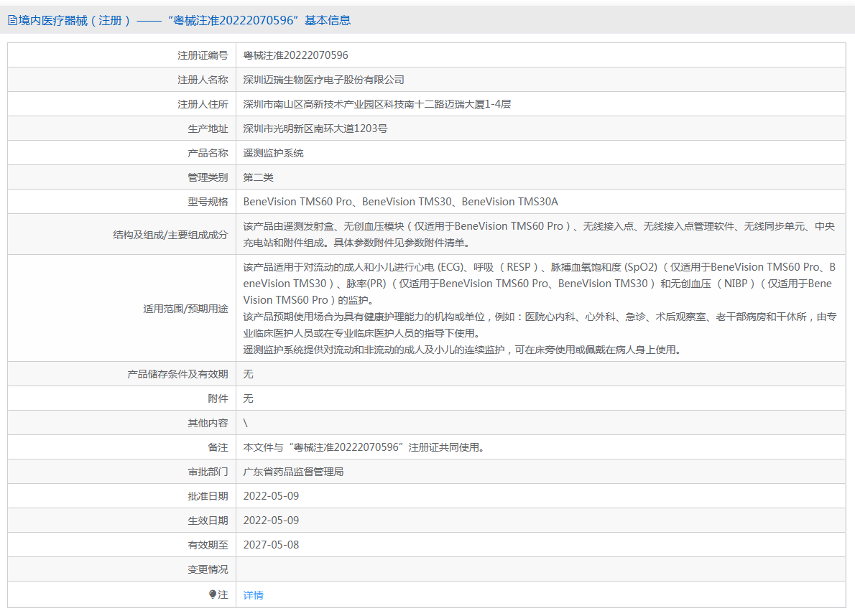Click product name 遥测监护系统 value

[x=273, y=154]
